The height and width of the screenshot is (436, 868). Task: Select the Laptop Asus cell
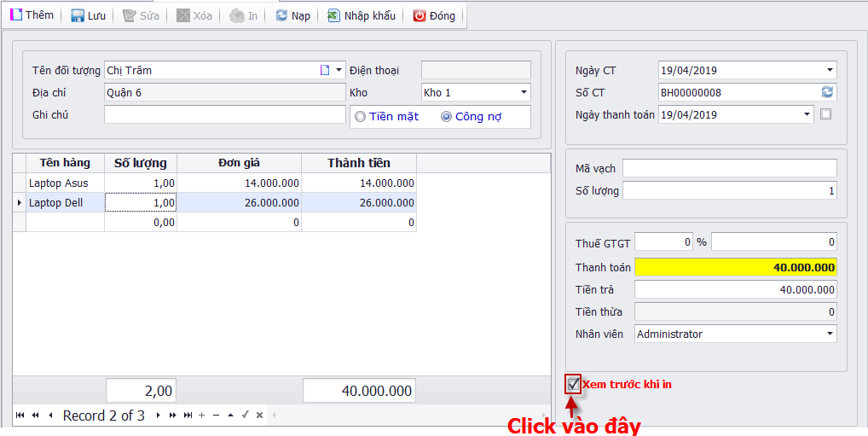pyautogui.click(x=65, y=183)
